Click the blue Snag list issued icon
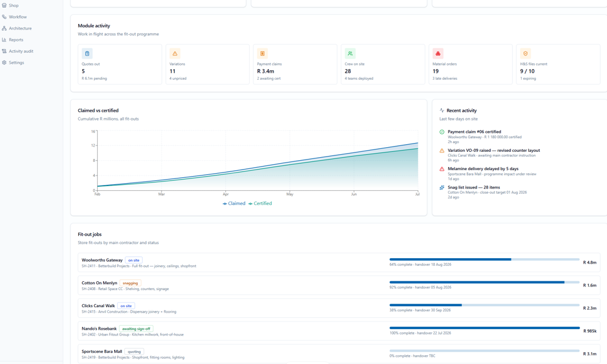Screen dimensions: 607x364 coord(442,187)
